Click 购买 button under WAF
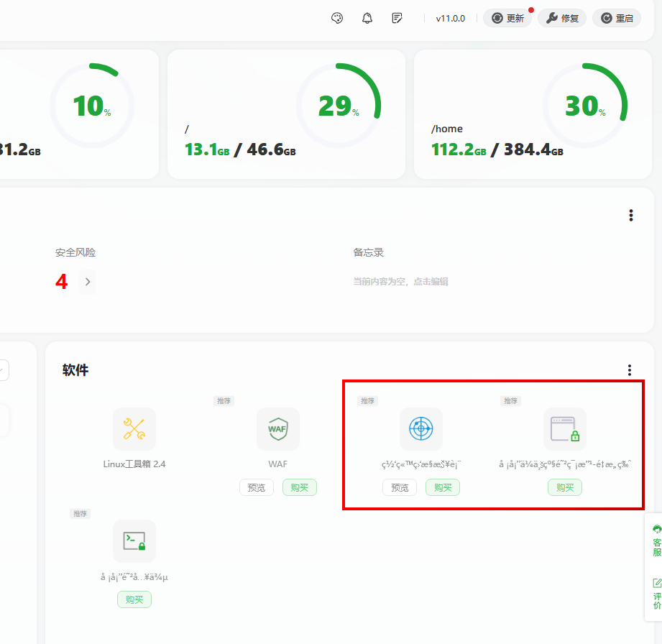Image resolution: width=662 pixels, height=644 pixels. [x=300, y=488]
